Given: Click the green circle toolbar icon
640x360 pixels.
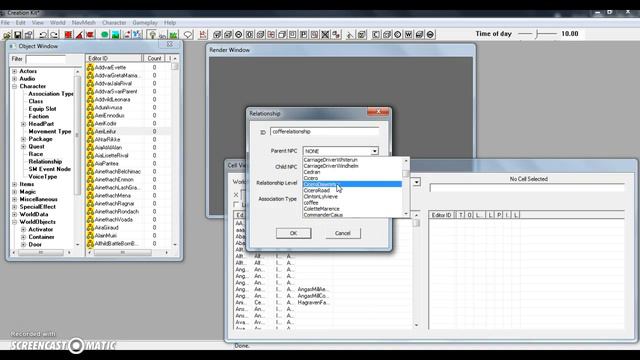Looking at the screenshot, I should [104, 35].
